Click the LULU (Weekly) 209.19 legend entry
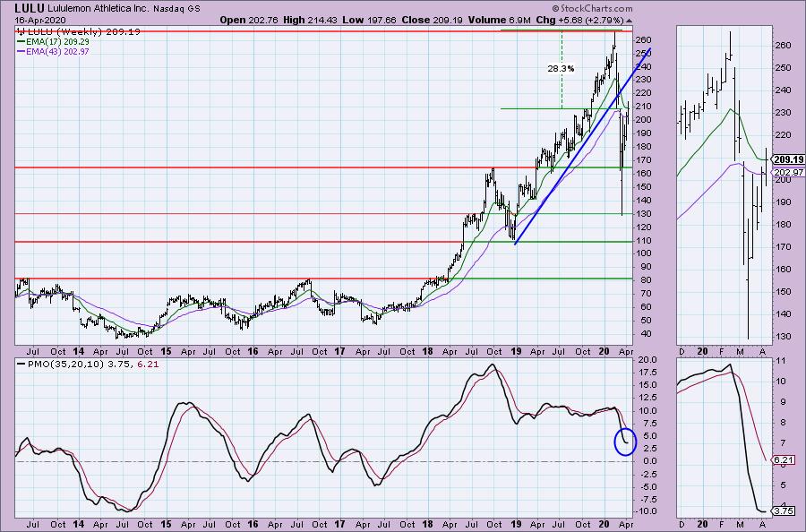806x532 pixels. point(83,32)
